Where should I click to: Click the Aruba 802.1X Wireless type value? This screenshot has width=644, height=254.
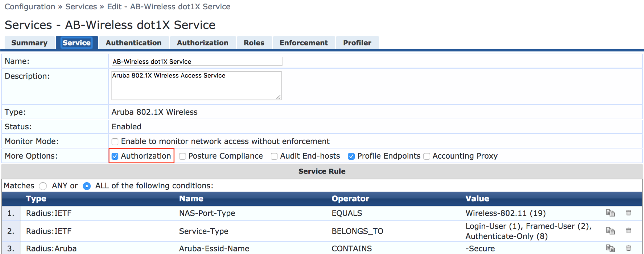[x=154, y=112]
